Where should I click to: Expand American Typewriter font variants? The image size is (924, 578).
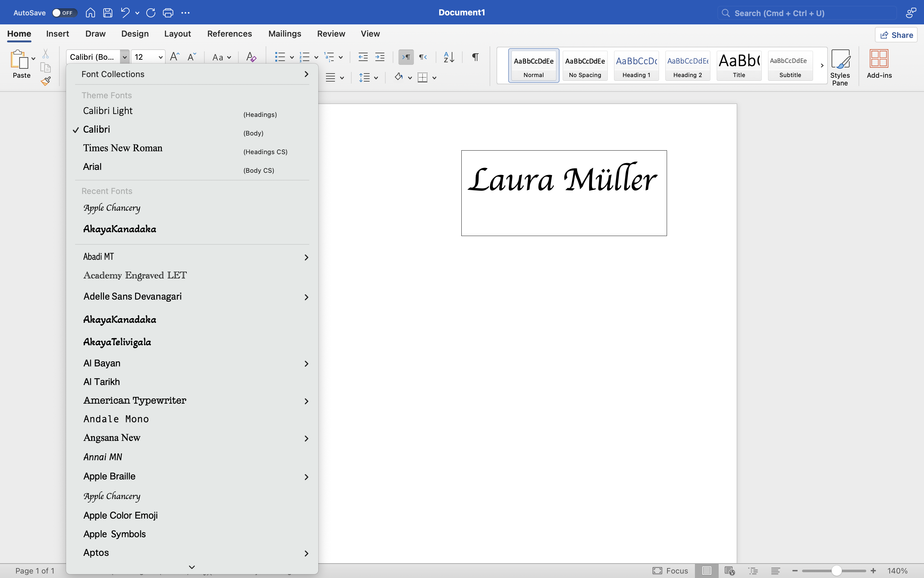click(306, 401)
